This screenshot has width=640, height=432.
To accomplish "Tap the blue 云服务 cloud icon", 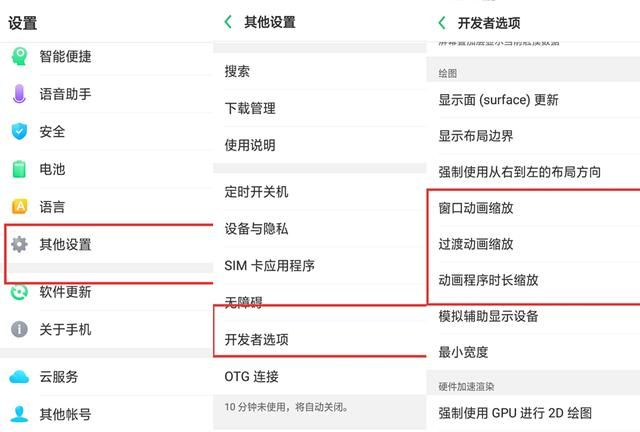I will click(19, 377).
